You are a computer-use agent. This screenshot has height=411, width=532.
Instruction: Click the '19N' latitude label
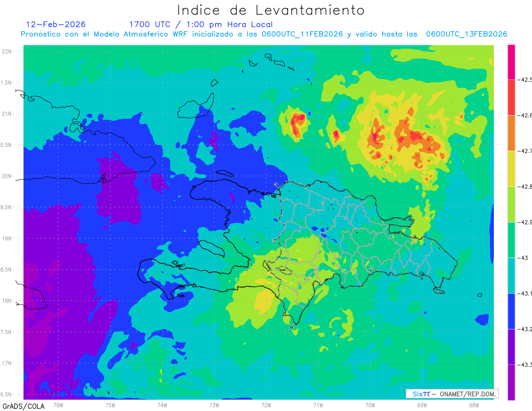tap(7, 239)
